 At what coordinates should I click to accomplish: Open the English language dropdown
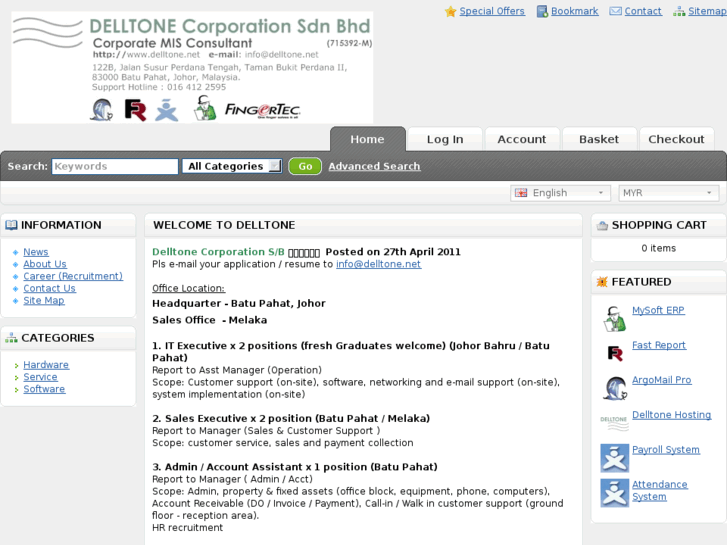(560, 193)
